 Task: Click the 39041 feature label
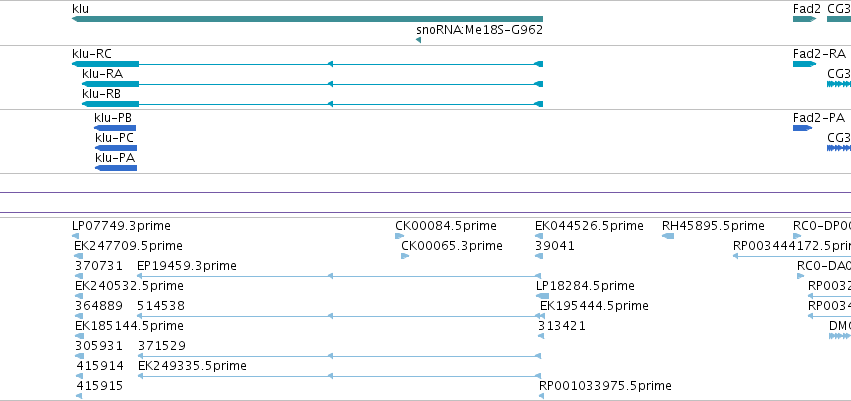[555, 246]
